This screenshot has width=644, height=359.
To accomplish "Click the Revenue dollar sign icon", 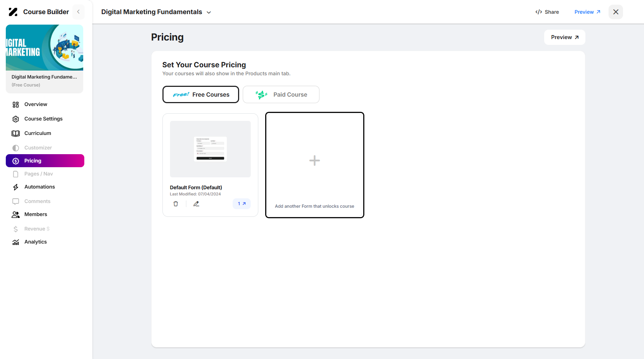I will click(16, 229).
